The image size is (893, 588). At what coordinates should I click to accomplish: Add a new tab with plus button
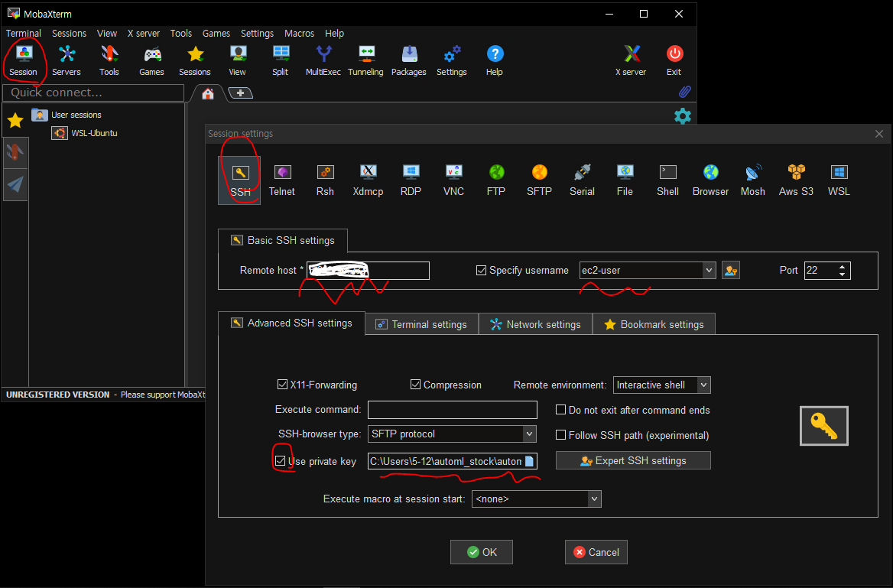click(x=240, y=93)
